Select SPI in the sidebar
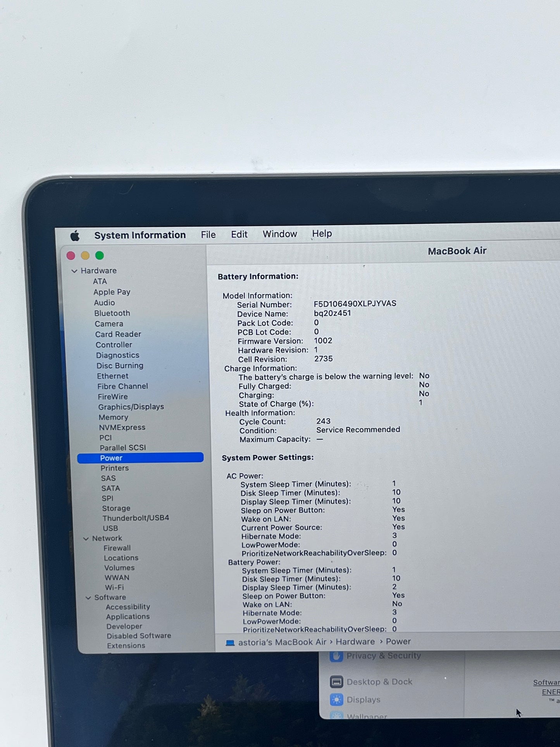 (108, 499)
